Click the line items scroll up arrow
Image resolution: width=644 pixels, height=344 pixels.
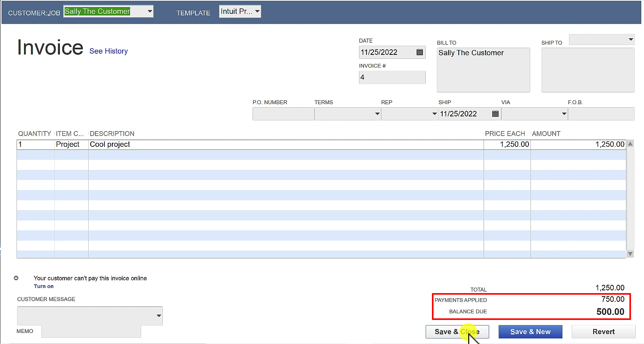coord(630,144)
